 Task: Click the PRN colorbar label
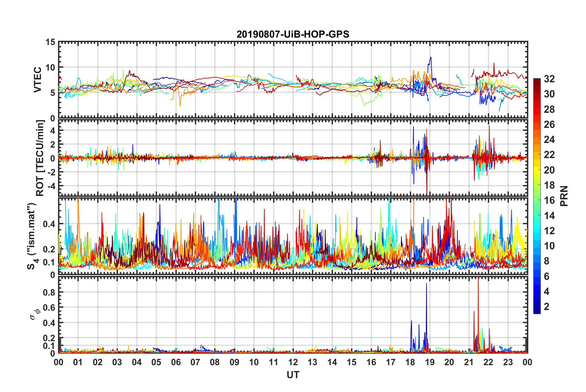click(564, 196)
